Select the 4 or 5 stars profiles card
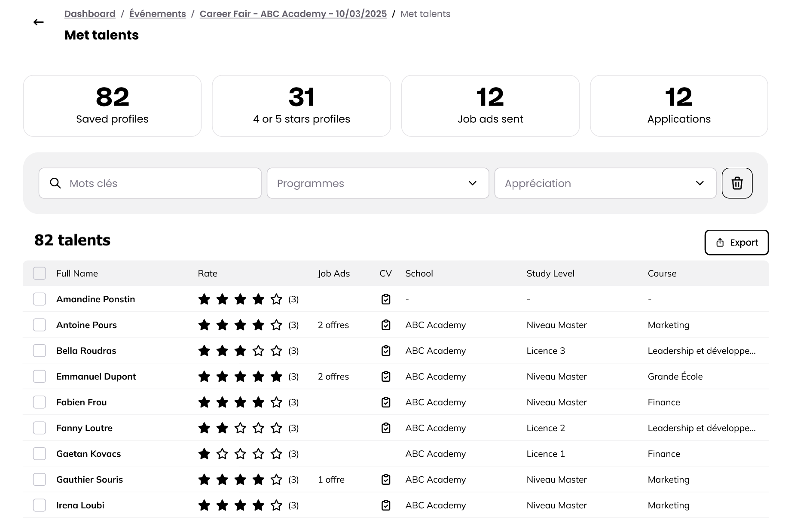Screen dimensions: 785x532 tap(301, 106)
